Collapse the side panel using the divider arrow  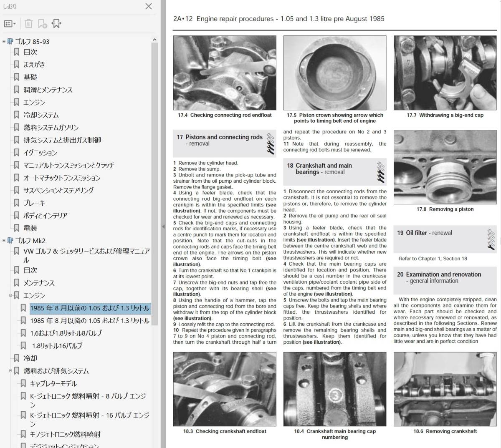point(163,227)
